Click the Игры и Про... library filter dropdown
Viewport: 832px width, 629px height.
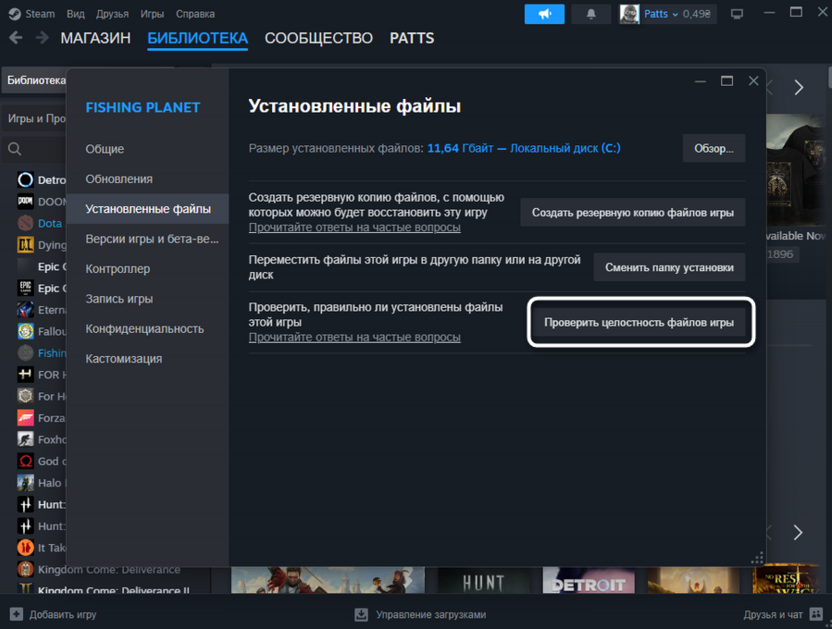tap(36, 118)
